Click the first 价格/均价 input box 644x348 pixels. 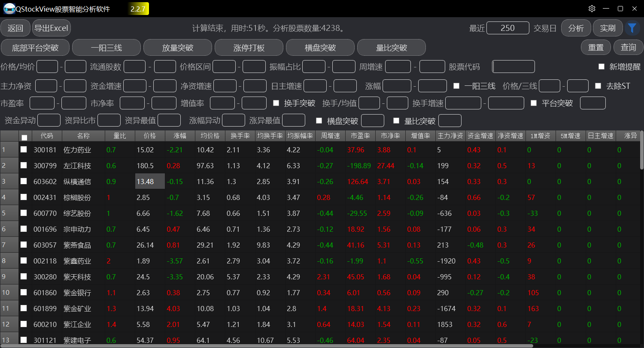click(48, 67)
